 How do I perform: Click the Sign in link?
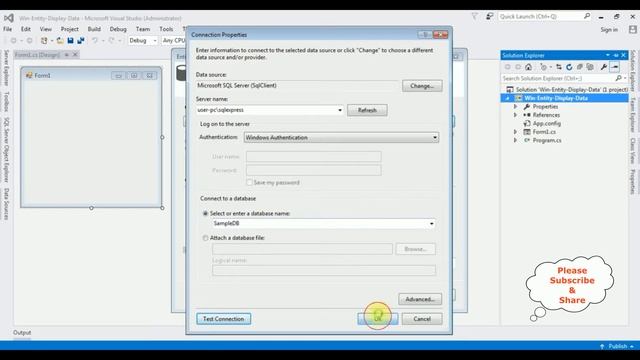(609, 29)
